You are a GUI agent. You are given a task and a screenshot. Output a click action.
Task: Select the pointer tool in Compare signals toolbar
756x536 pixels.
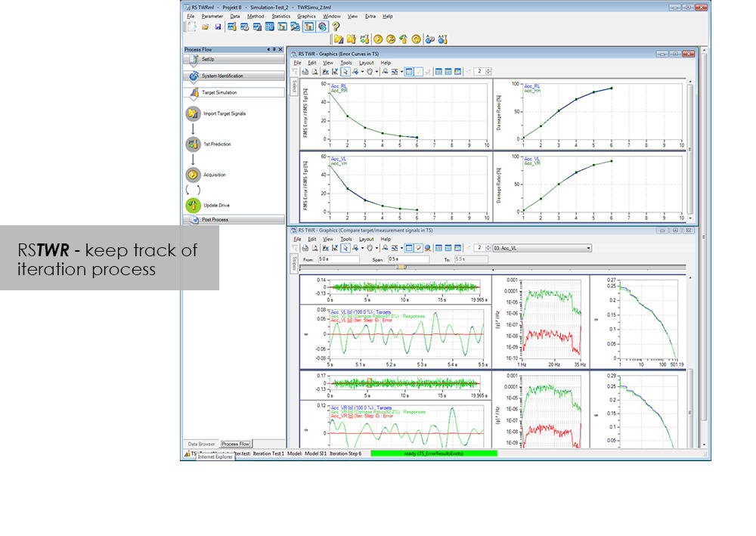345,247
